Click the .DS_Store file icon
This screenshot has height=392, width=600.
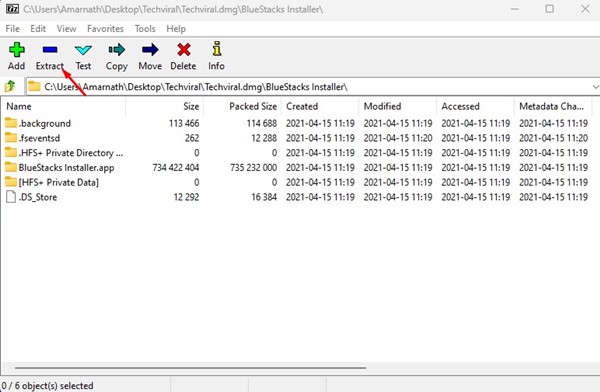coord(11,197)
